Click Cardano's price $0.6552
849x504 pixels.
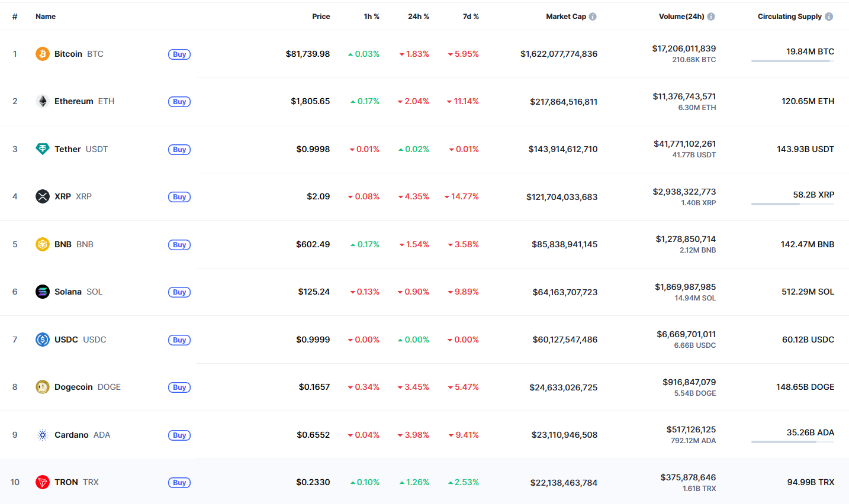[x=313, y=435]
